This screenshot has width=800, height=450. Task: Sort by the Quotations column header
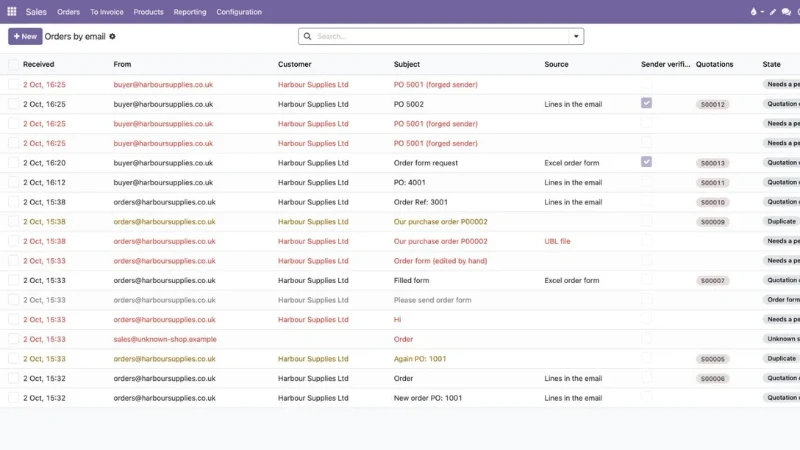(x=714, y=64)
